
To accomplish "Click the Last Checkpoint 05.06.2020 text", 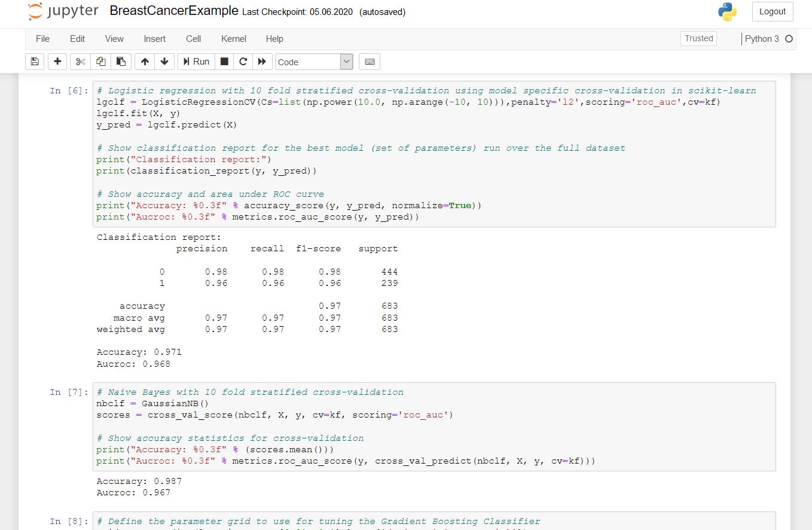I will (x=298, y=13).
